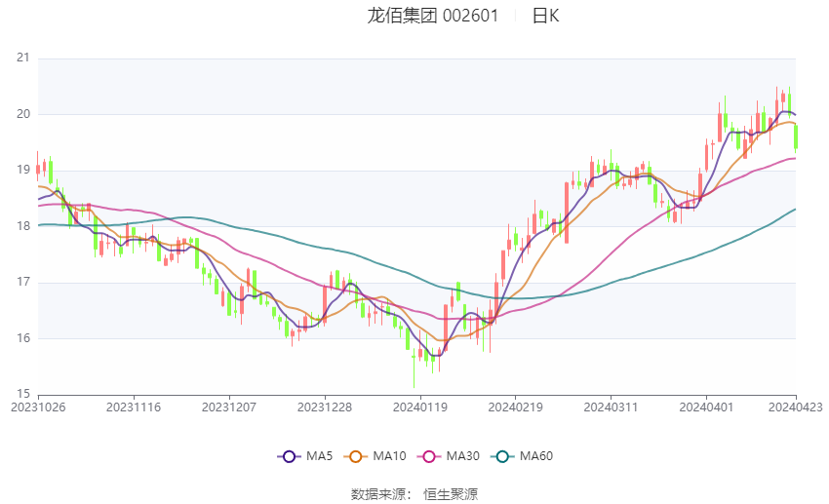829x504 pixels.
Task: Click the 恒生聚源 data source text
Action: point(451,494)
